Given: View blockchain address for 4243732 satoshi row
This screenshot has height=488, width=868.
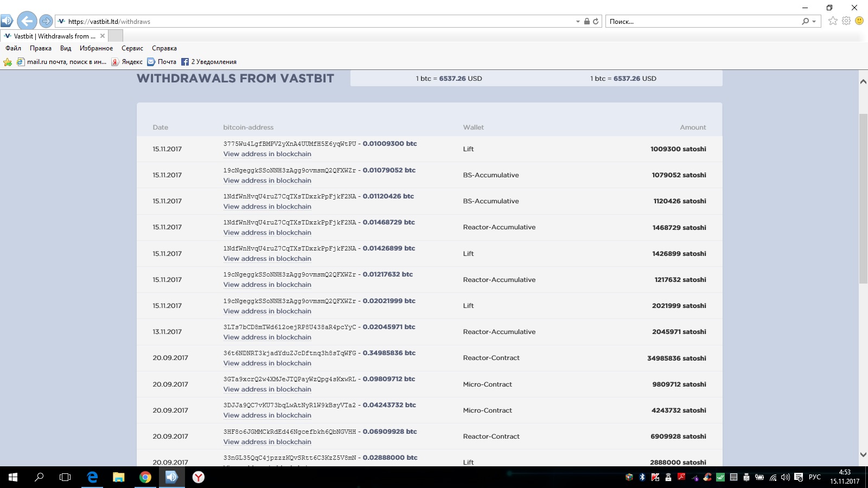Looking at the screenshot, I should click(x=267, y=415).
